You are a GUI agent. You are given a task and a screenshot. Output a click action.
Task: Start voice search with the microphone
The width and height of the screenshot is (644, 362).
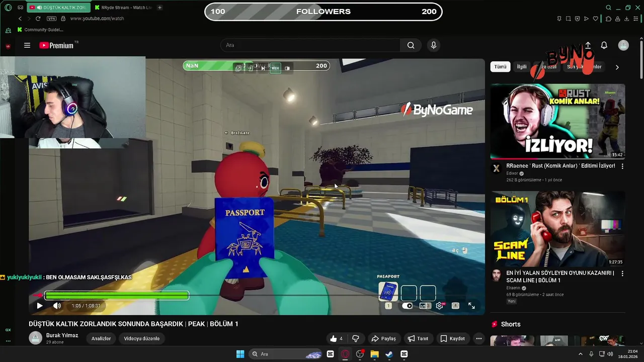(x=434, y=45)
